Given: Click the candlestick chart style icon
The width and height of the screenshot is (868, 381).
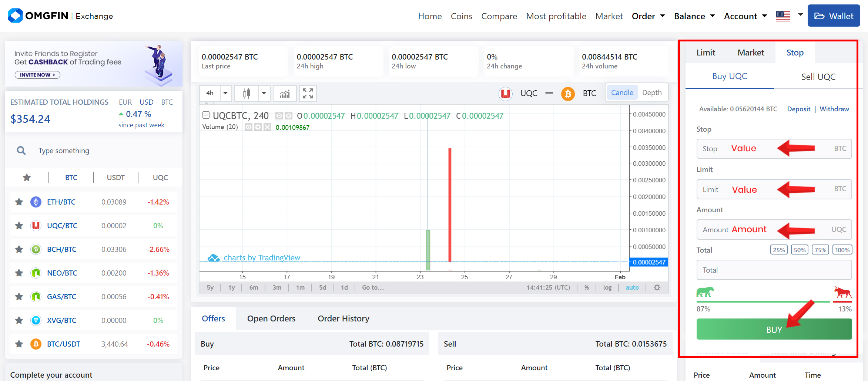Looking at the screenshot, I should point(247,93).
